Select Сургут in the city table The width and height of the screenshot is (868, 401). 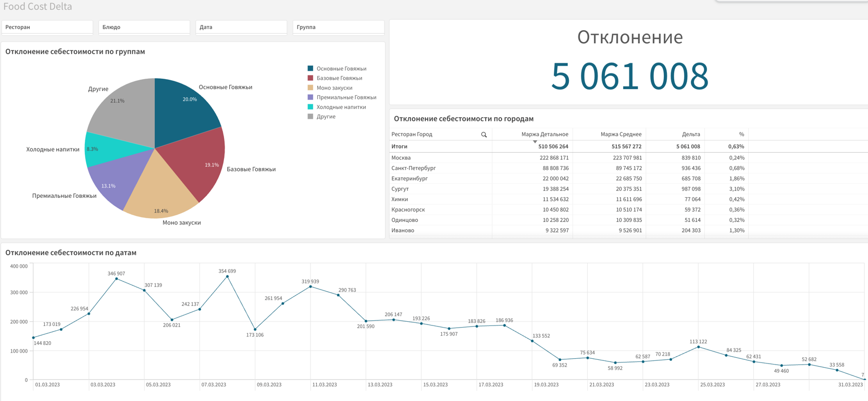400,189
